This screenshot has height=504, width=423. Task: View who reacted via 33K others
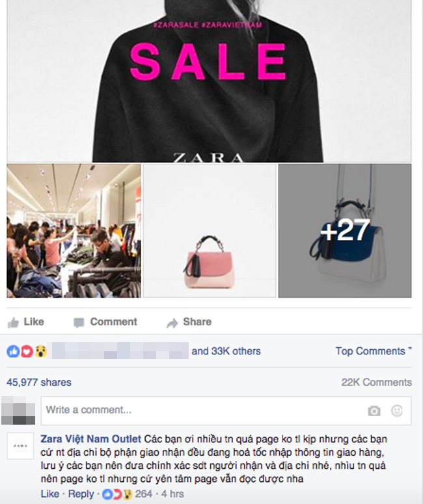point(226,351)
